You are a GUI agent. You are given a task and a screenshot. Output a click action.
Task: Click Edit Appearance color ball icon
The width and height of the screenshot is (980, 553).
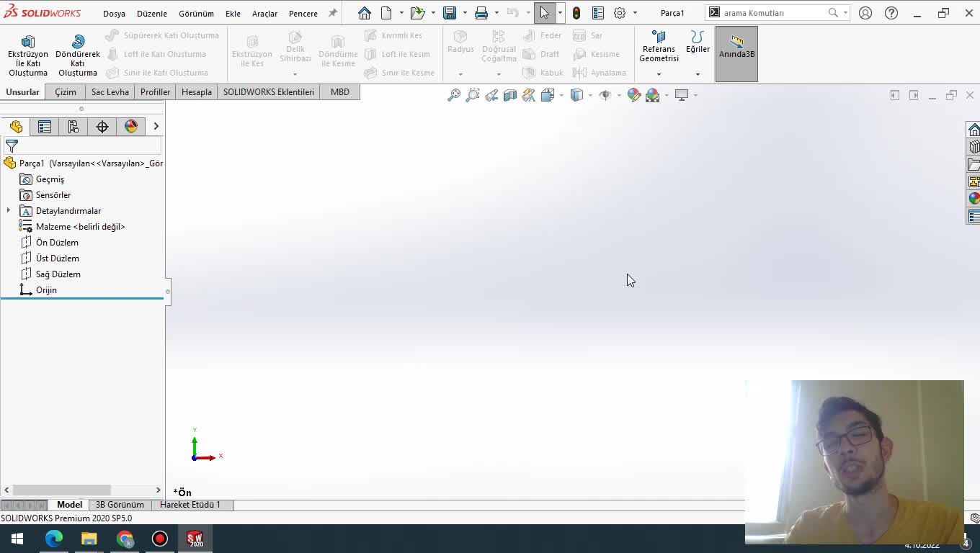pyautogui.click(x=634, y=95)
